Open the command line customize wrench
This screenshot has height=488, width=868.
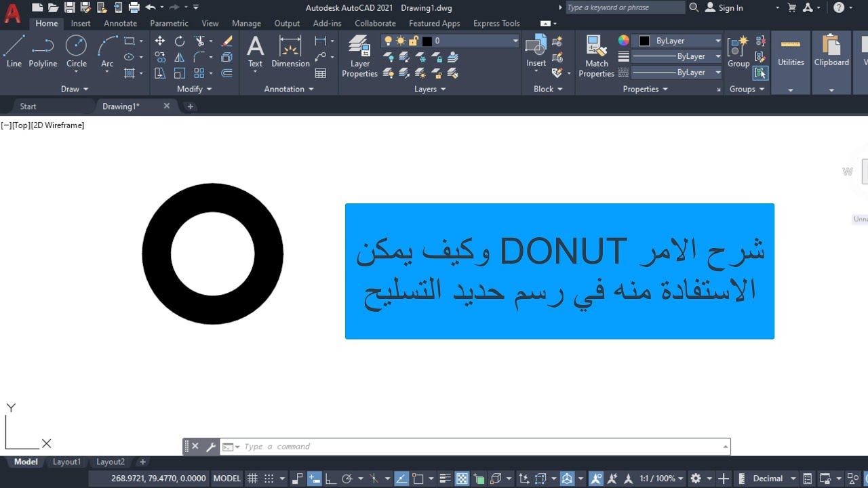click(210, 447)
